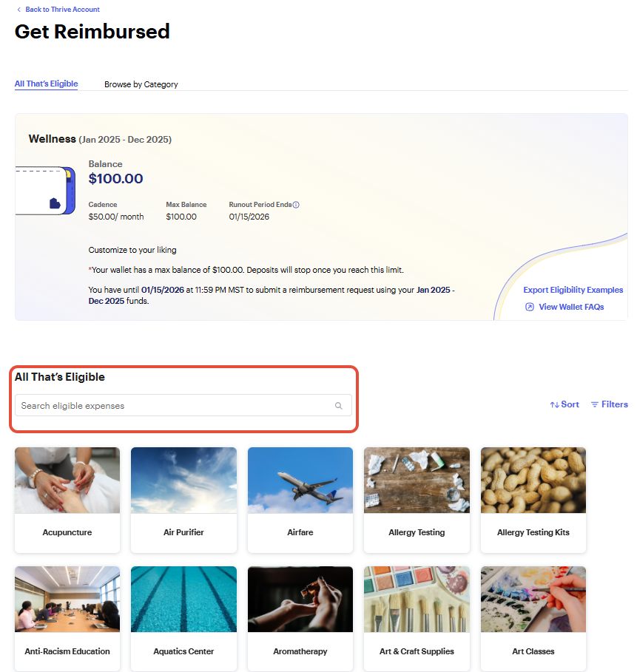
Task: Open View Wallet FAQs link
Action: click(571, 307)
